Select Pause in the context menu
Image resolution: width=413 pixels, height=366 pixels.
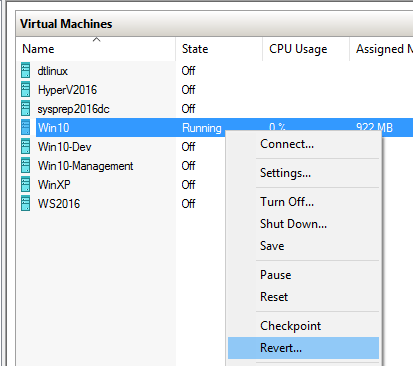pos(303,275)
